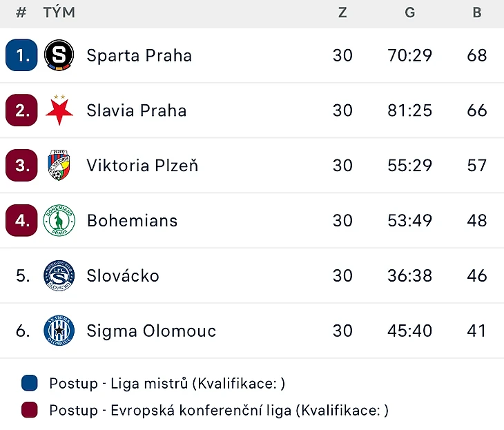This screenshot has width=504, height=430.
Task: Click the Viktoria Plzeň club crest
Action: pos(59,166)
